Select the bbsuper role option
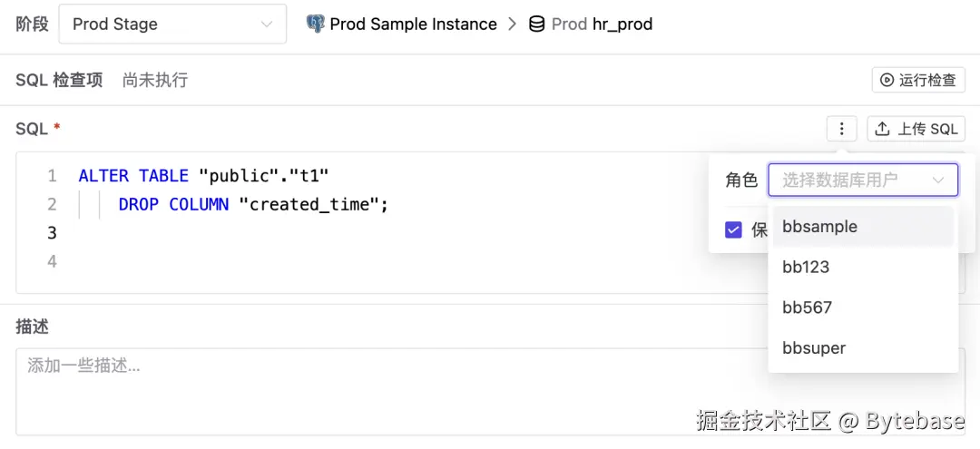The width and height of the screenshot is (980, 449). [814, 347]
